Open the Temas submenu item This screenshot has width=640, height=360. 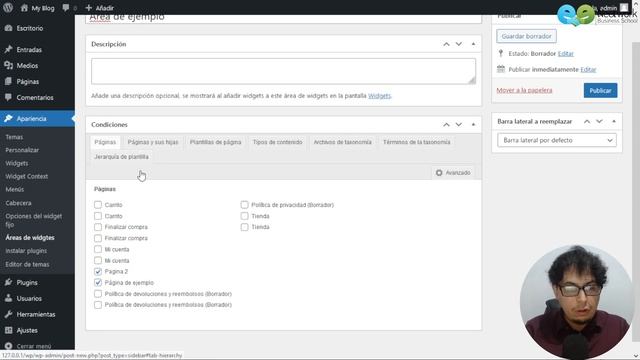[14, 137]
